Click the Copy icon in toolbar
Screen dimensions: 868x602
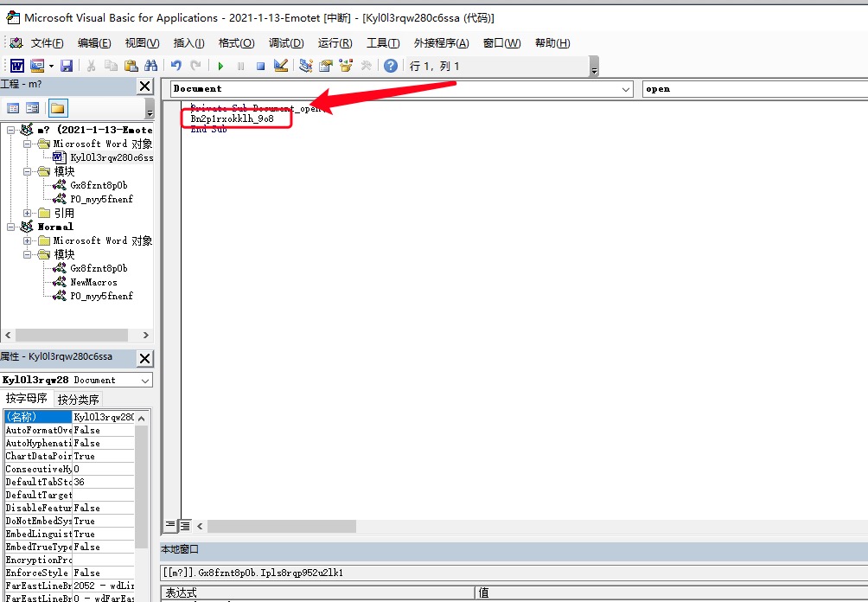[x=111, y=66]
